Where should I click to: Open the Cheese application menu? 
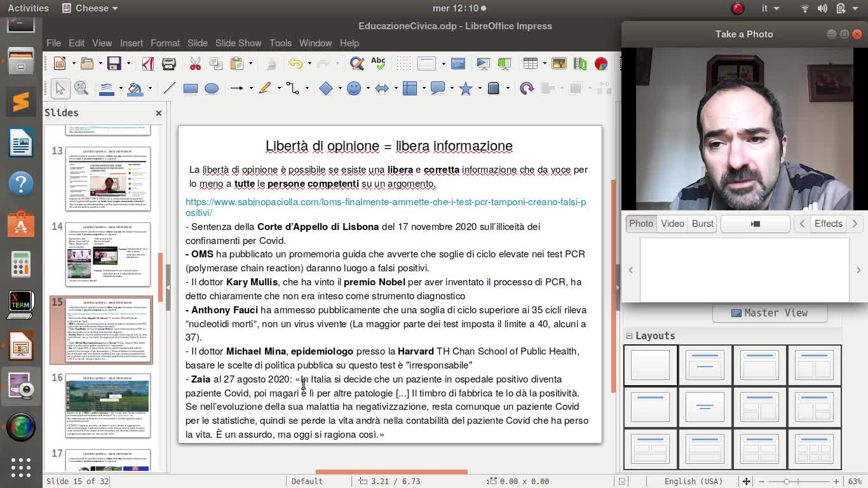click(90, 8)
